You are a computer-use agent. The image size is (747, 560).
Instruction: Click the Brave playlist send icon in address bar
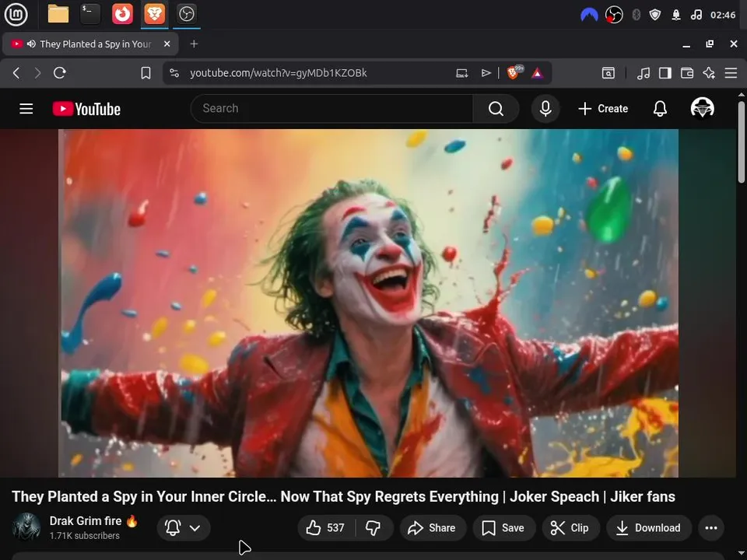pos(486,73)
